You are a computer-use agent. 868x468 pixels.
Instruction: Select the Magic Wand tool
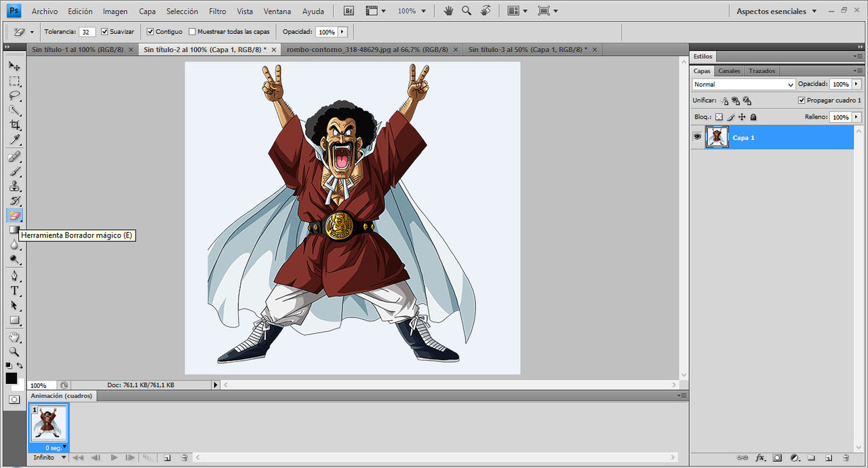coord(14,111)
